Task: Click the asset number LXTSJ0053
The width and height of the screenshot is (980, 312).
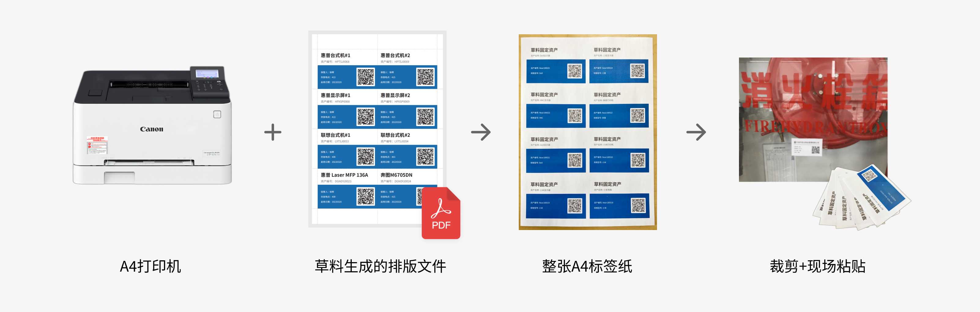Action: [x=342, y=142]
